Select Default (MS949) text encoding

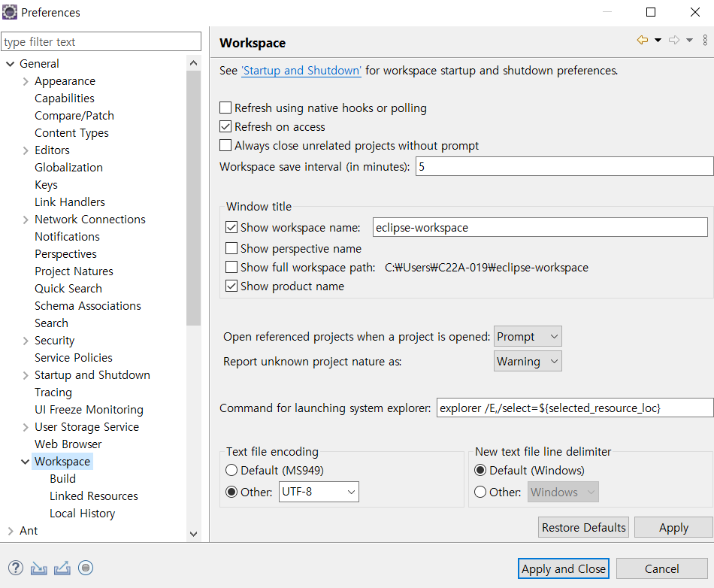[x=231, y=470]
